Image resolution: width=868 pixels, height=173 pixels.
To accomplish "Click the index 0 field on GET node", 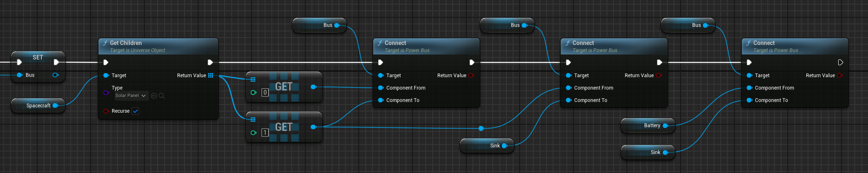I will pyautogui.click(x=265, y=92).
